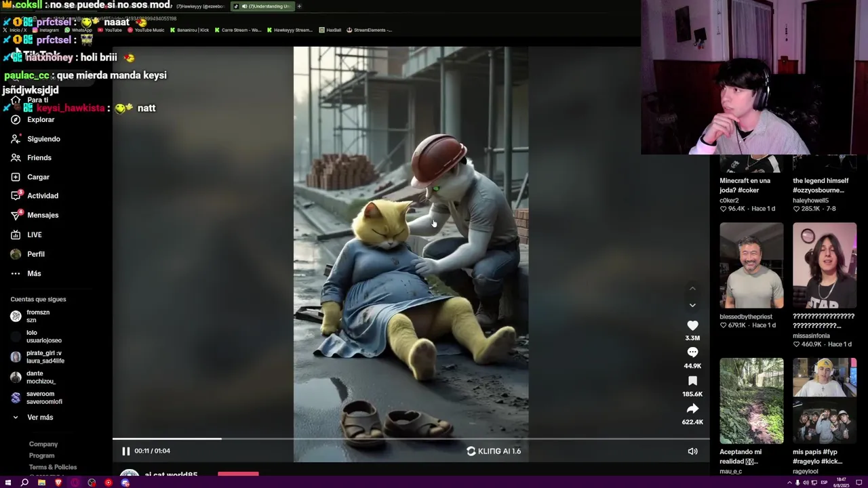Screen dimensions: 868x488
Task: Click the Friends people icon
Action: 16,158
